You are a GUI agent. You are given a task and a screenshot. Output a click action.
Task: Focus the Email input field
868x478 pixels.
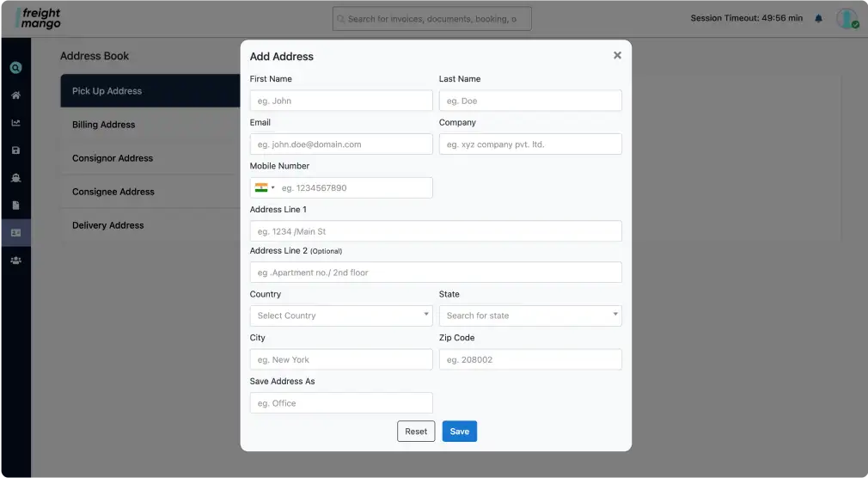[x=341, y=144]
